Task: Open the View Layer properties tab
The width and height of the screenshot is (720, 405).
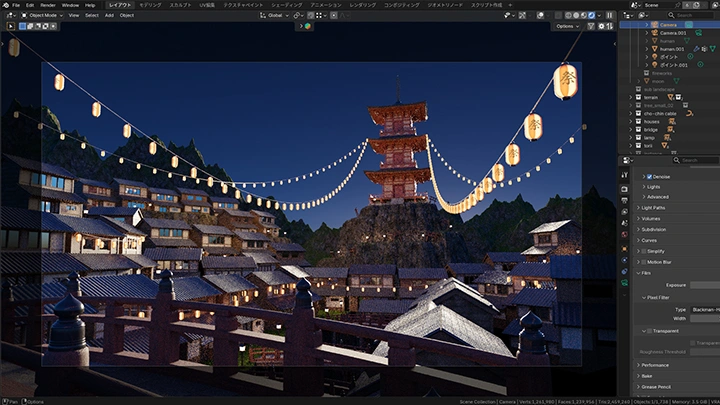Action: 624,212
